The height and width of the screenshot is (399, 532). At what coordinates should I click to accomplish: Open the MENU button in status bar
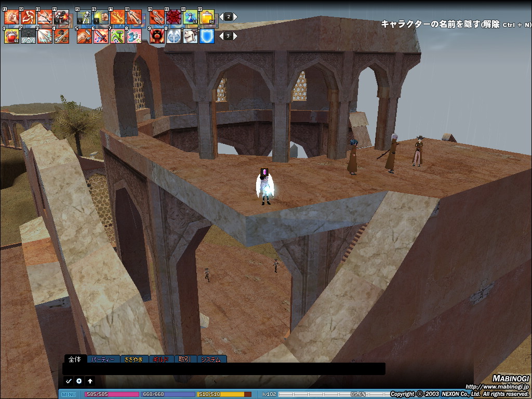click(69, 394)
